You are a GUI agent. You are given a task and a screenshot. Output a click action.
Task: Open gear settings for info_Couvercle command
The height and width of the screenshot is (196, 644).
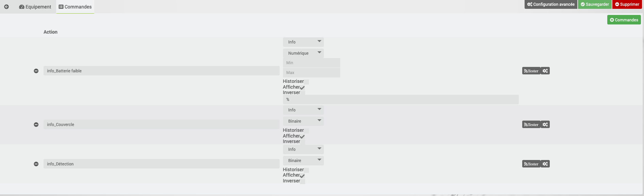click(545, 125)
